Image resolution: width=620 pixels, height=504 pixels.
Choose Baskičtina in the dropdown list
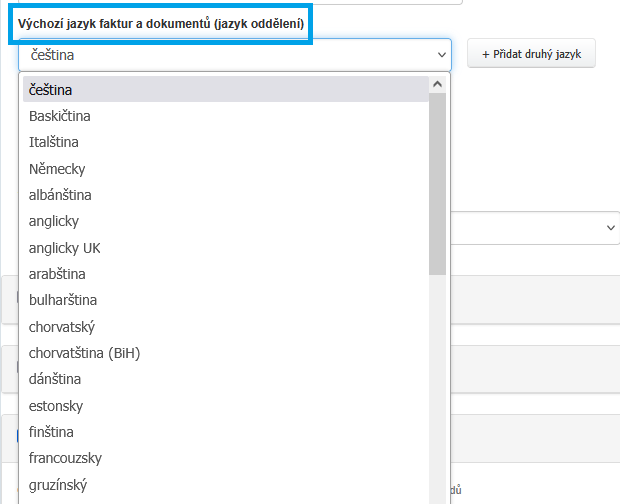[x=60, y=116]
